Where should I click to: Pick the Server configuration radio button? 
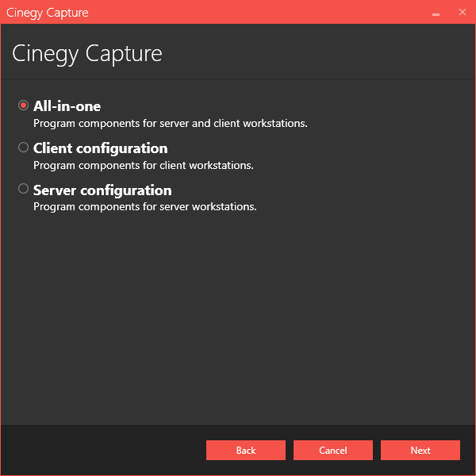[x=24, y=190]
